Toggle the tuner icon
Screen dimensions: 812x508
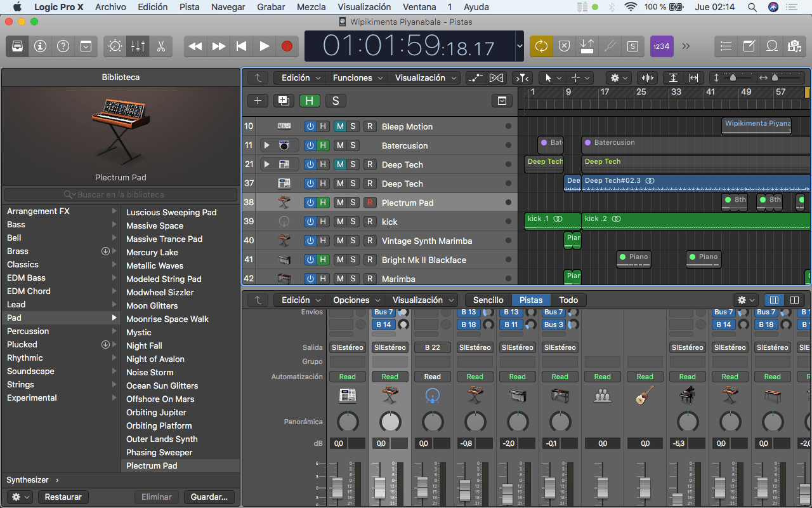610,46
